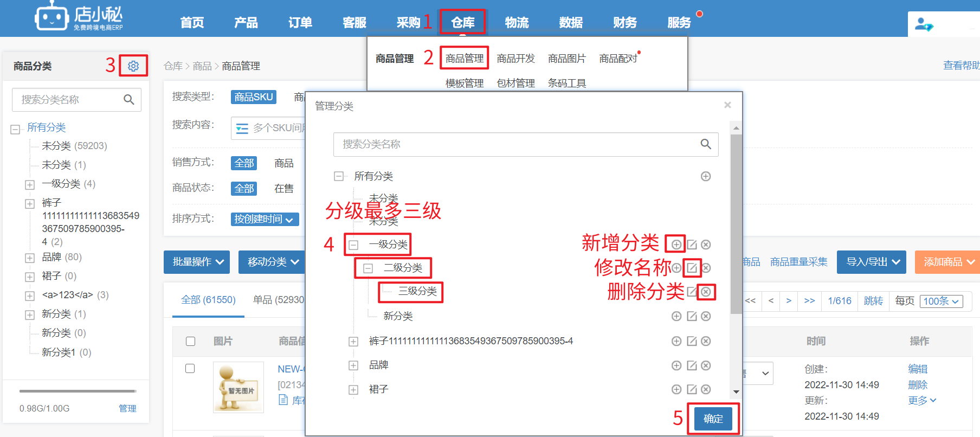Edit the 新分类 name in dialog
This screenshot has width=980, height=437.
coord(692,316)
